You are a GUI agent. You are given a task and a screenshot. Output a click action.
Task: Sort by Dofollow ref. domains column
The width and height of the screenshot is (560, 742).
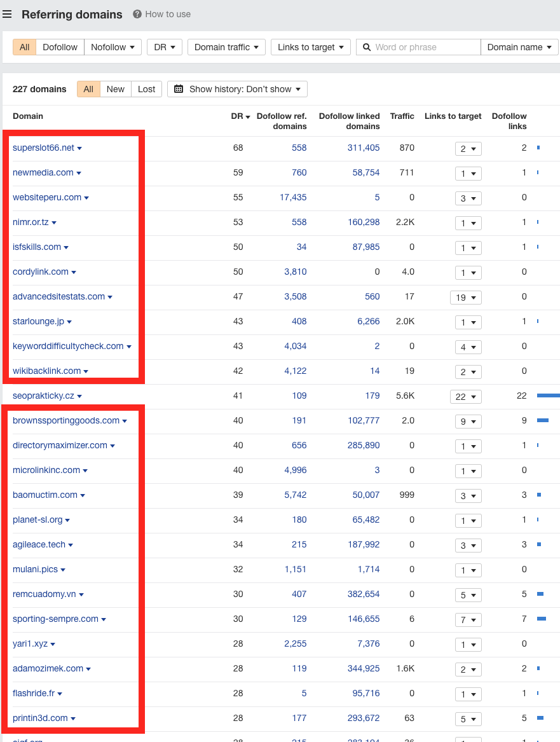pos(282,121)
